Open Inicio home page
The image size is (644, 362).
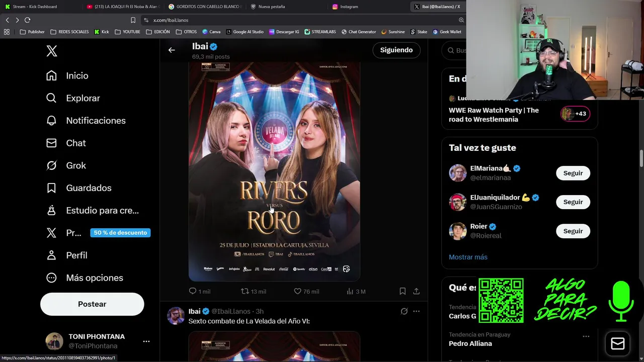(x=67, y=75)
